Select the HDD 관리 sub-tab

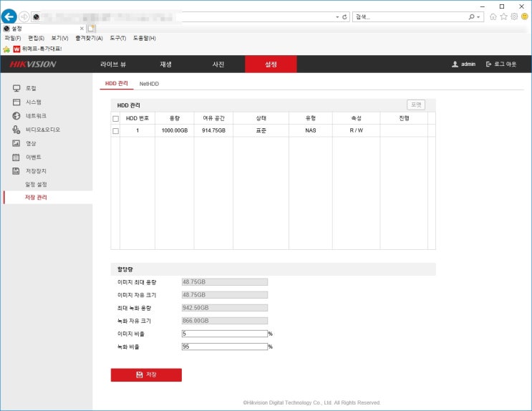[117, 84]
